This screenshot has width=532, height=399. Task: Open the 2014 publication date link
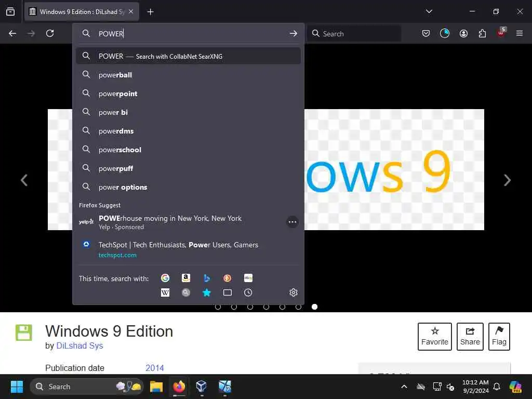155,368
